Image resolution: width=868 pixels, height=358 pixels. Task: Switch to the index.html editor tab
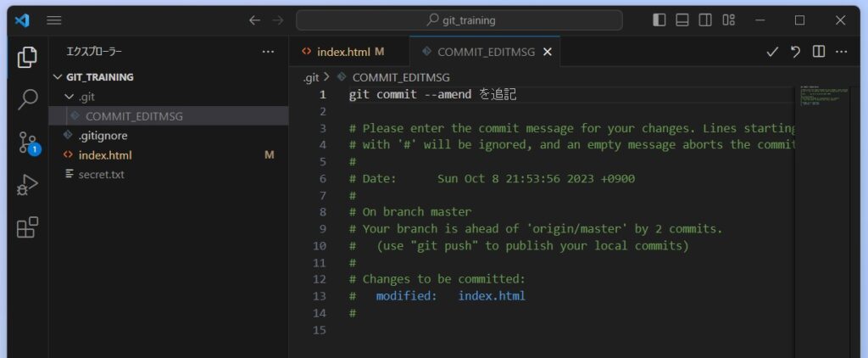(344, 52)
